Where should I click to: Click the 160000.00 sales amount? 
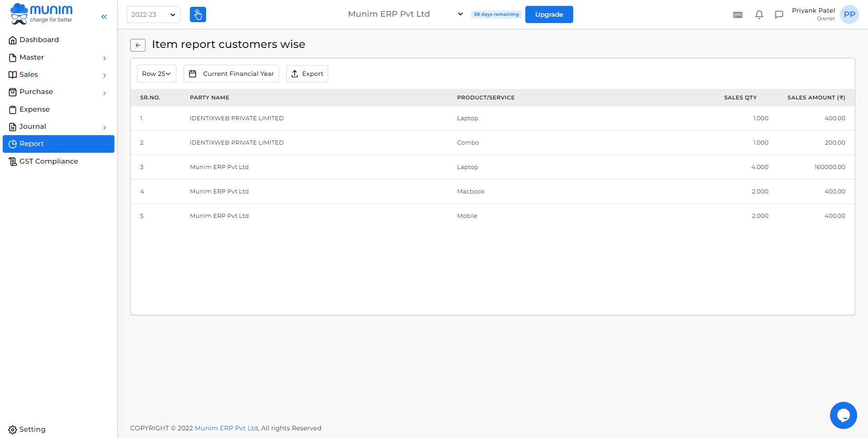point(830,167)
